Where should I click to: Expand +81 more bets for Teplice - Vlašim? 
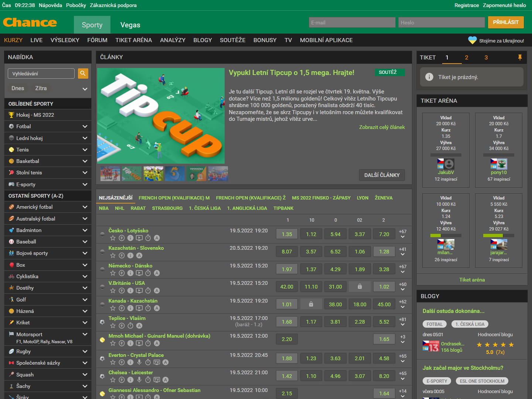pyautogui.click(x=403, y=322)
